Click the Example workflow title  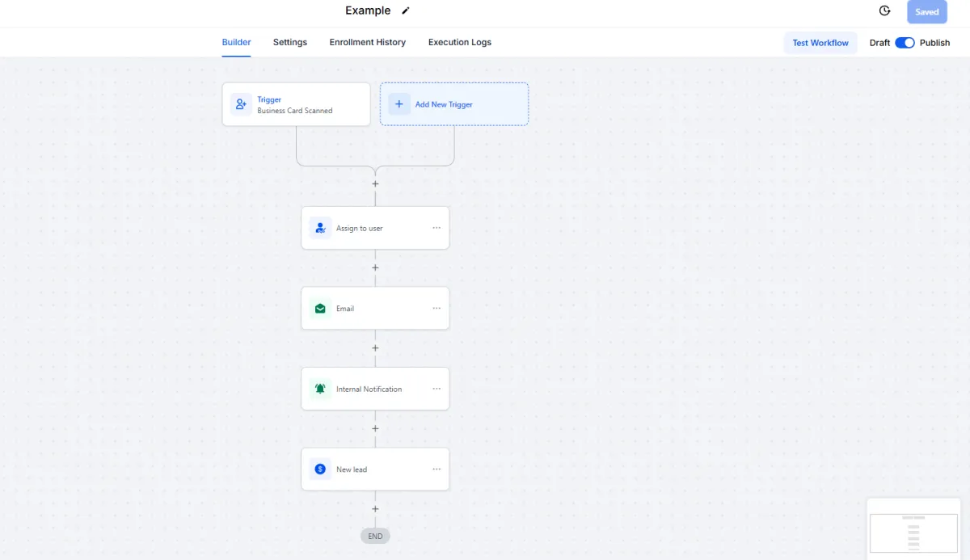tap(368, 11)
